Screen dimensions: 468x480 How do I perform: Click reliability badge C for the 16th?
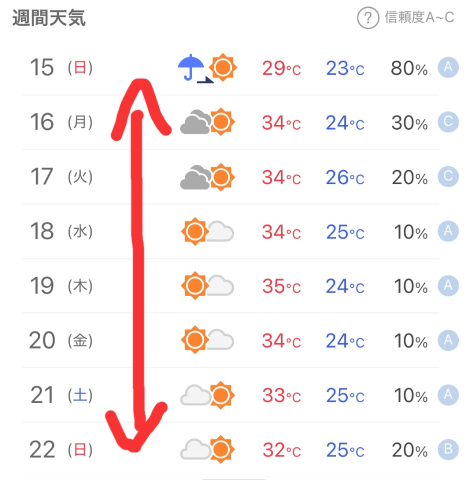(448, 122)
